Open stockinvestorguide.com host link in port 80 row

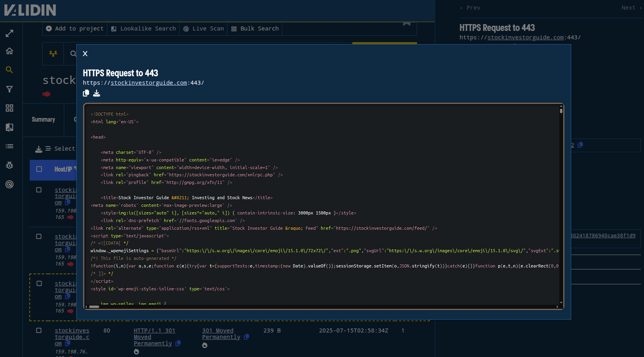pyautogui.click(x=72, y=337)
